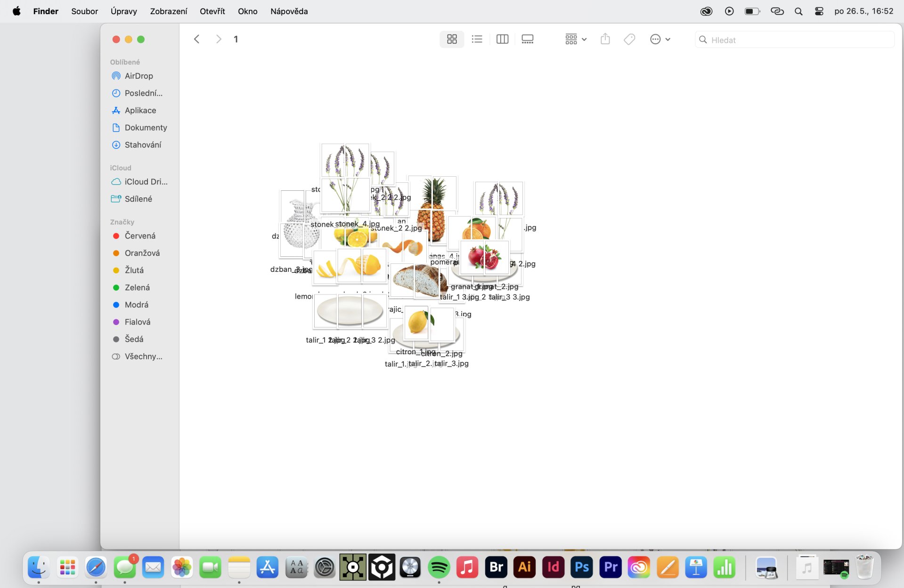904x588 pixels.
Task: Launch Spotify from the Dock
Action: click(x=438, y=567)
